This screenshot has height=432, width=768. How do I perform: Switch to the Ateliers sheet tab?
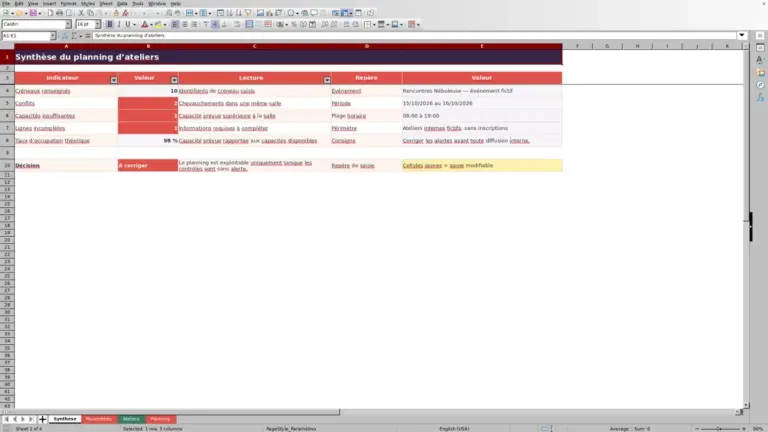(x=131, y=419)
